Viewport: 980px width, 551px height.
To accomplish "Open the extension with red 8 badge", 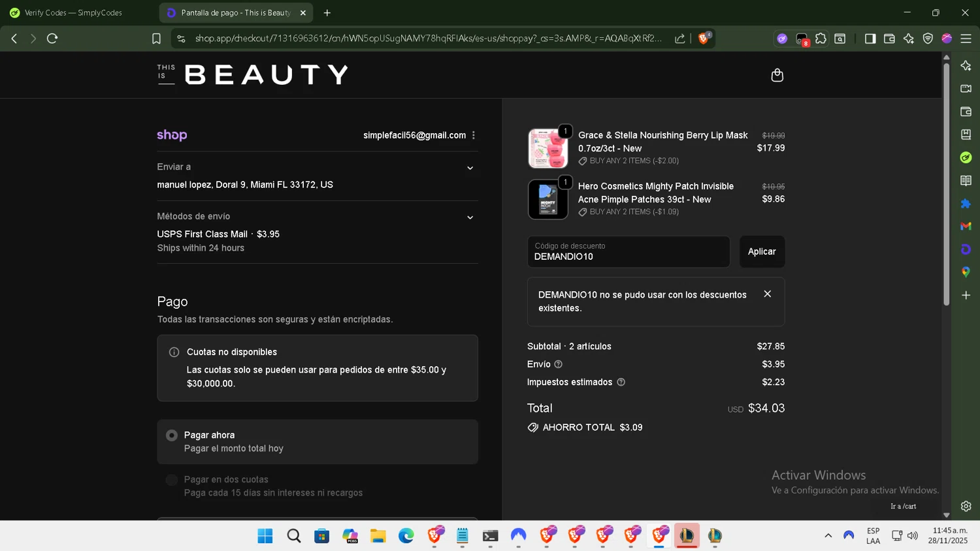I will [802, 39].
